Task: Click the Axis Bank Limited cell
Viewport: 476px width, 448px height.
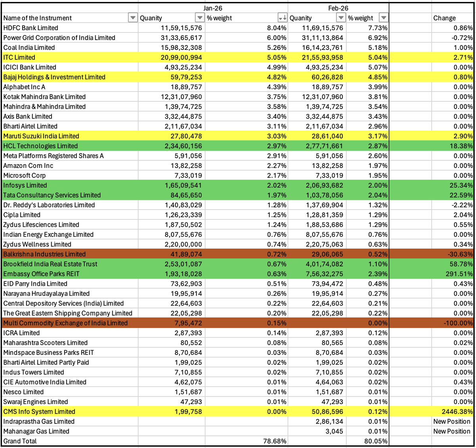Action: pyautogui.click(x=70, y=117)
